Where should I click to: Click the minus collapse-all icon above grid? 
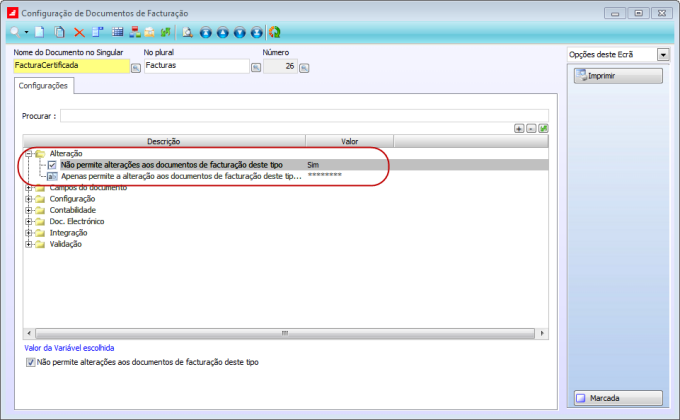click(531, 128)
